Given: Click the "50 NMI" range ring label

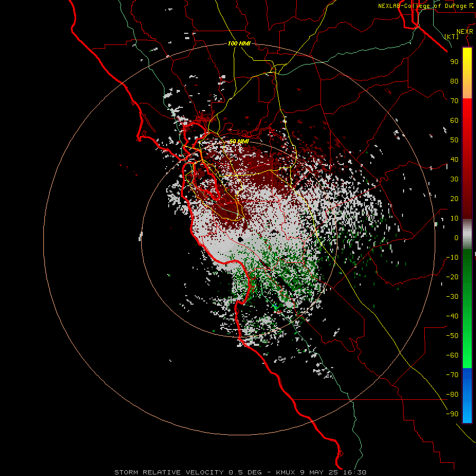Looking at the screenshot, I should click(239, 141).
